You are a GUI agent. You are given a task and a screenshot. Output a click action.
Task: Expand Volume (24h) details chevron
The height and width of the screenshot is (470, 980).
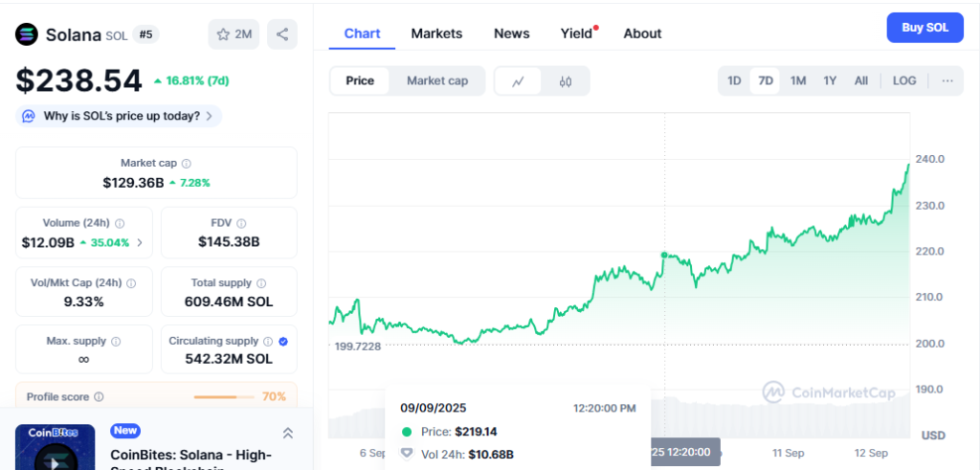[x=140, y=242]
